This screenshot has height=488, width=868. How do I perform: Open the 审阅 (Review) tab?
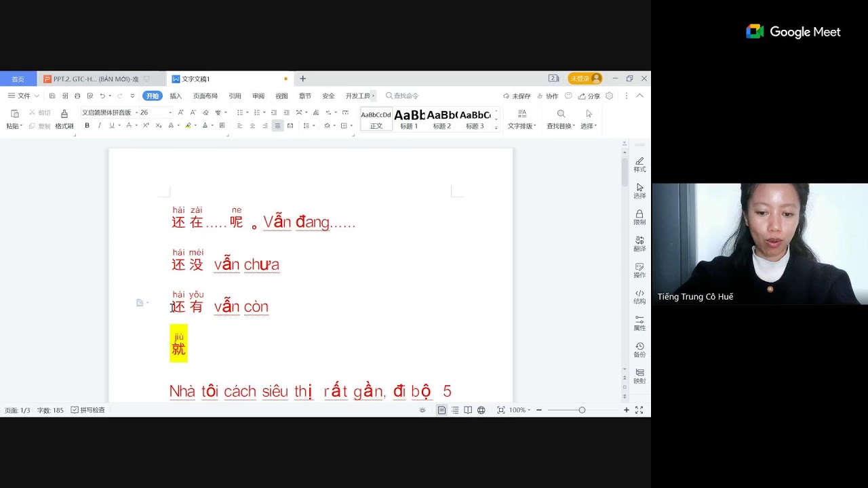[x=258, y=96]
